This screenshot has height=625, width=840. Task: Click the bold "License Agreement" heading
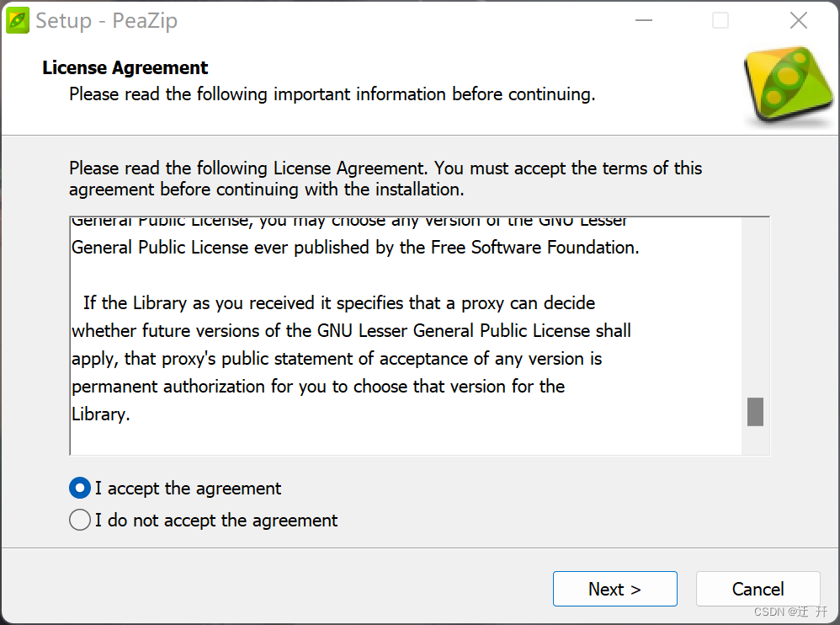point(125,67)
